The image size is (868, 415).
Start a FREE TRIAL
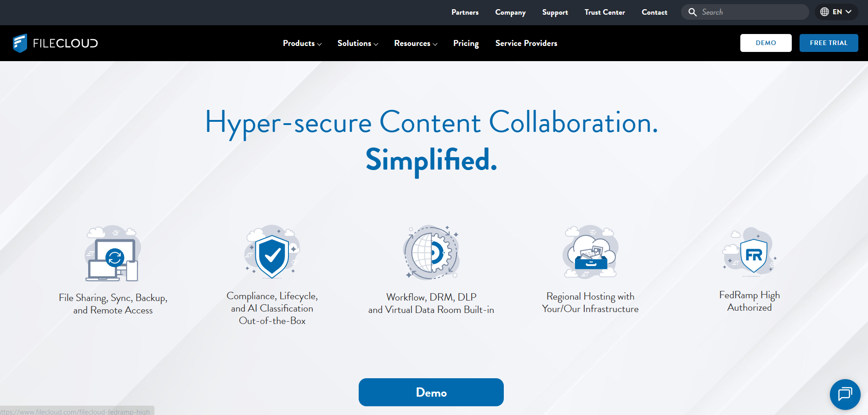click(x=829, y=43)
